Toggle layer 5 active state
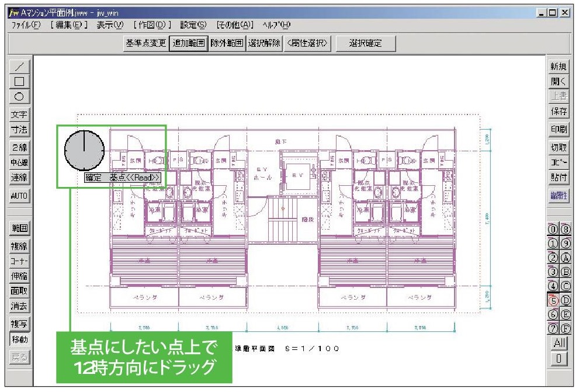The width and height of the screenshot is (579, 392). tap(552, 300)
